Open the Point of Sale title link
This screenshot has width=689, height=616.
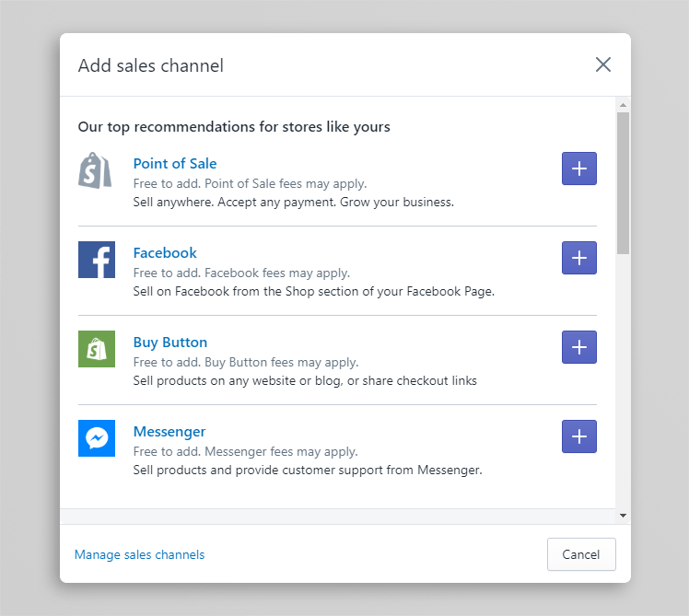[x=175, y=164]
